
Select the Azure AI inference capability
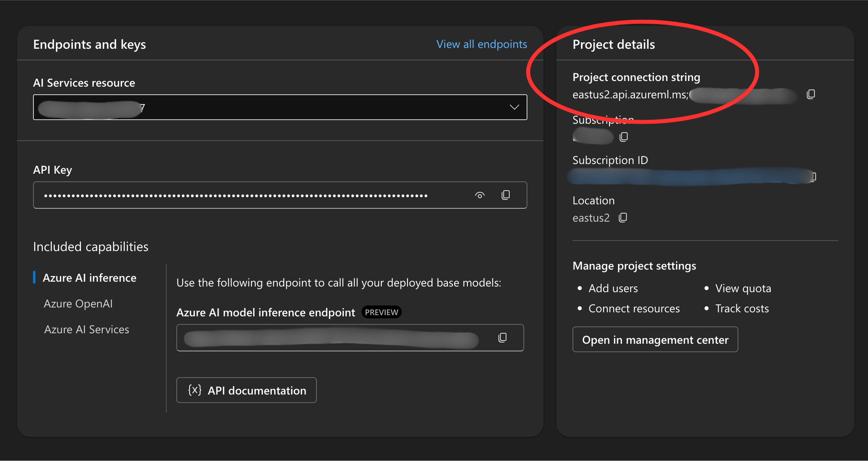click(x=89, y=278)
